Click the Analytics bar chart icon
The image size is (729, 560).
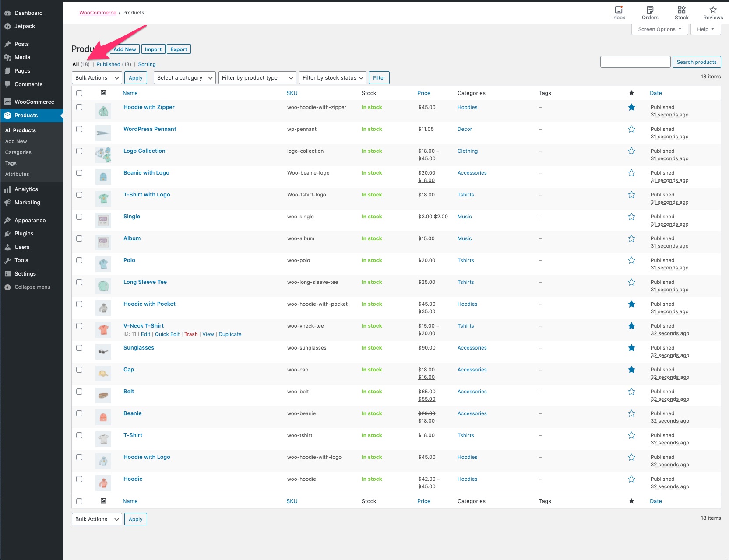(x=7, y=189)
